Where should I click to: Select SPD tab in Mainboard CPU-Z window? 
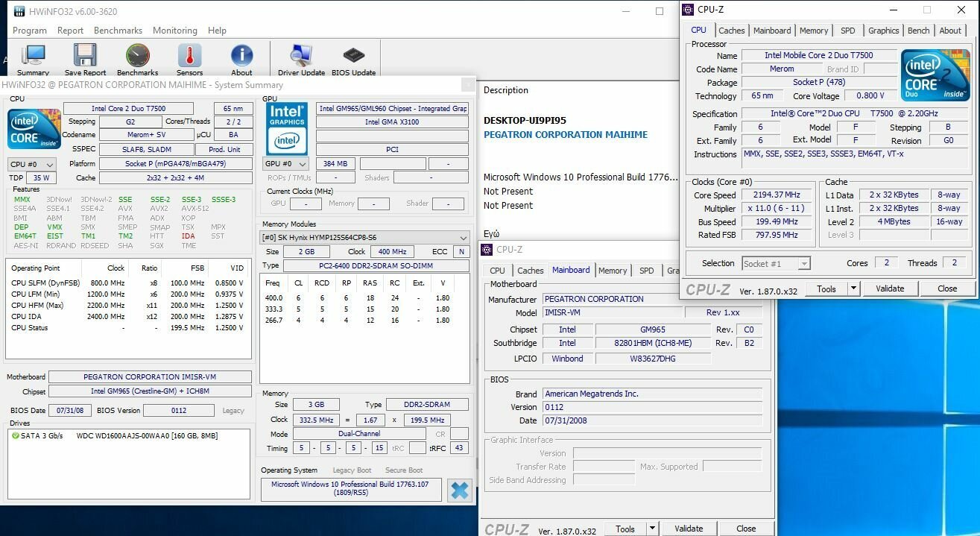click(647, 271)
